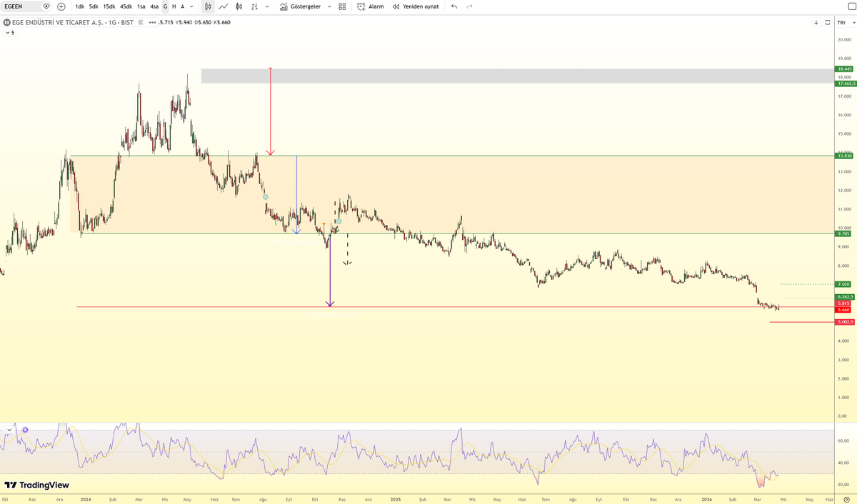Click the teal circle marker near Kas

click(339, 221)
